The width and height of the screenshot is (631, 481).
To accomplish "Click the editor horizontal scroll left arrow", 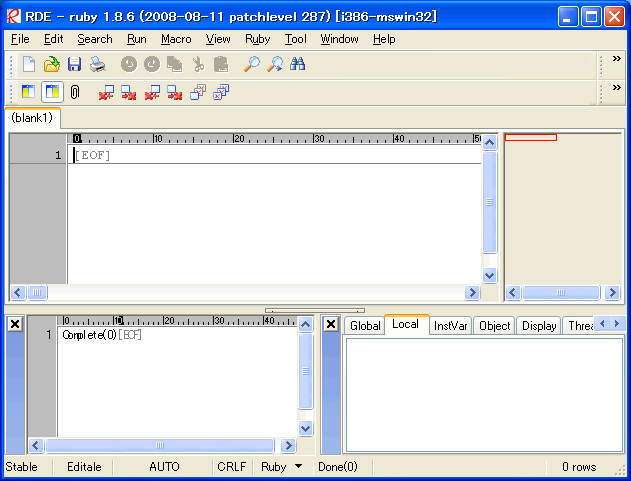I will point(18,292).
